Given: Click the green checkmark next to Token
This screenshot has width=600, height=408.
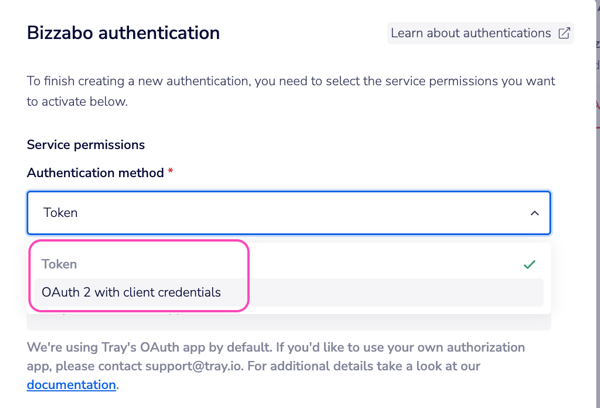Looking at the screenshot, I should coord(529,264).
